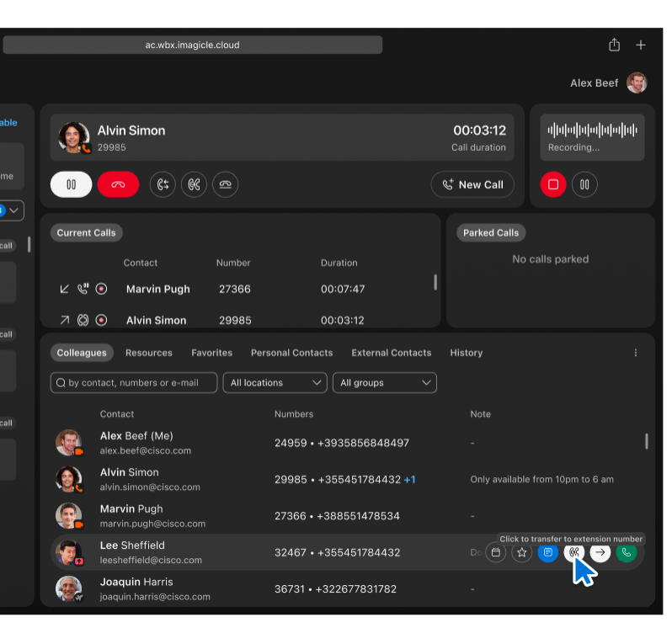
Task: Switch to the External Contacts tab
Action: pyautogui.click(x=392, y=353)
